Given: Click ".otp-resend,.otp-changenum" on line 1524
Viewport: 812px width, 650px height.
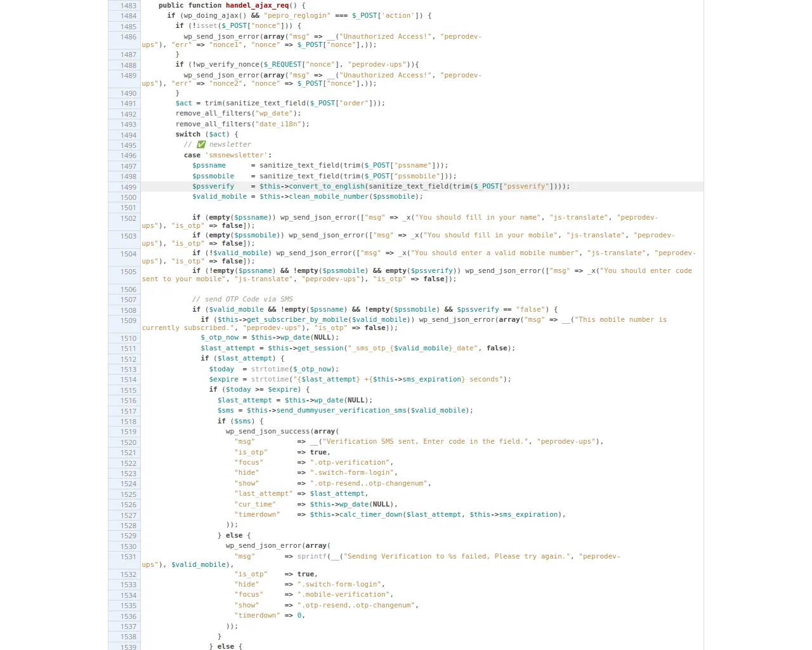Looking at the screenshot, I should click(x=369, y=483).
